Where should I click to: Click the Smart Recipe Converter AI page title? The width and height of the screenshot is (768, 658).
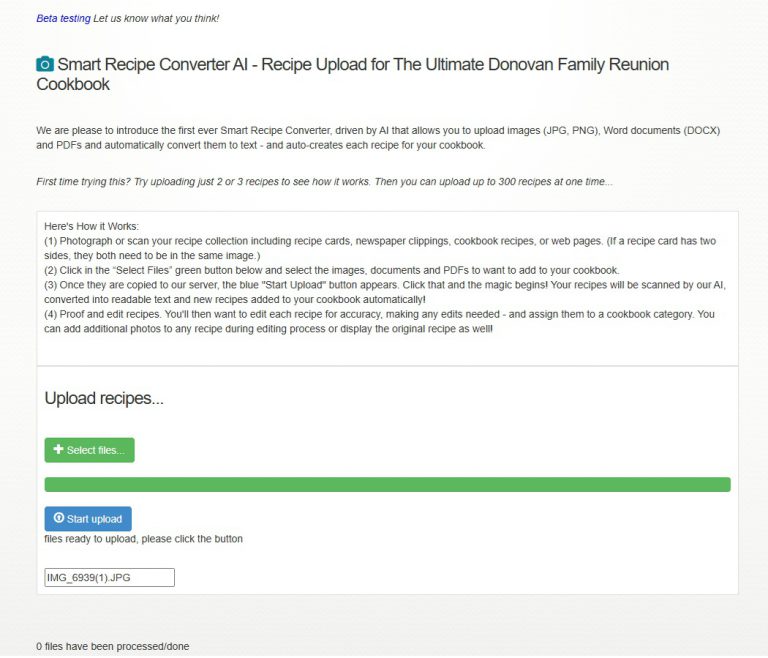pyautogui.click(x=353, y=74)
